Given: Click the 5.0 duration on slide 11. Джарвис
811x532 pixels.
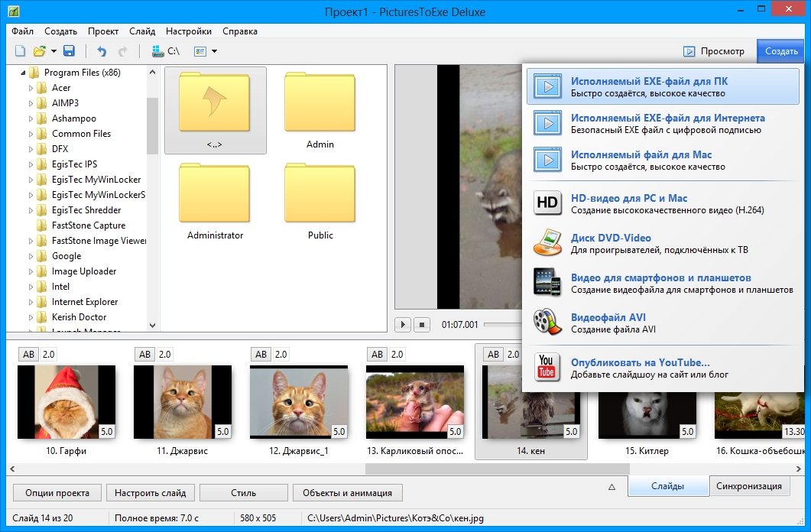Looking at the screenshot, I should (x=223, y=431).
